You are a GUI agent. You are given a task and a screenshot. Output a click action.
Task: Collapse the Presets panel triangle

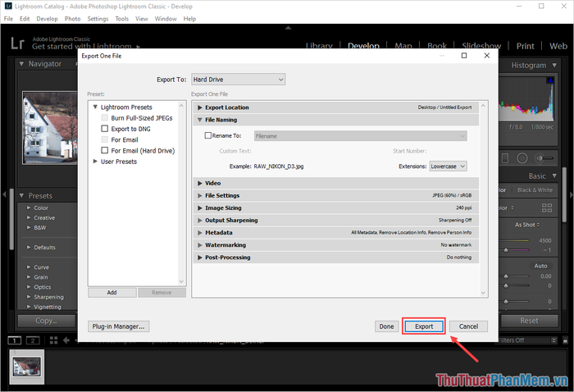click(21, 195)
